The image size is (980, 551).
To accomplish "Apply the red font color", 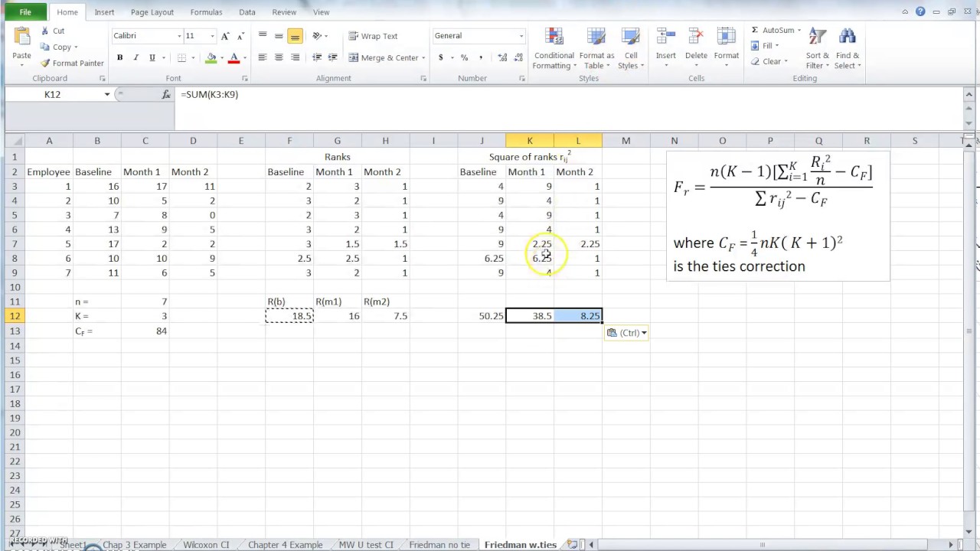I will coord(234,58).
